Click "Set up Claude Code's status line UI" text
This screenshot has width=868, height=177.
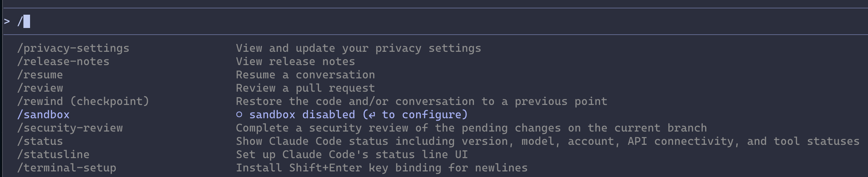click(352, 155)
